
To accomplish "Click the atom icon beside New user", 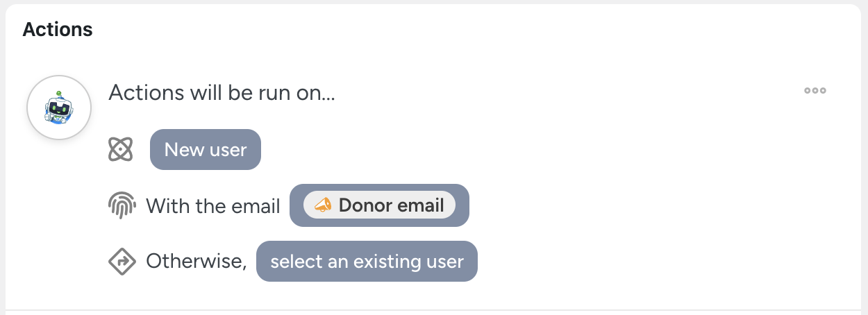I will tap(121, 149).
